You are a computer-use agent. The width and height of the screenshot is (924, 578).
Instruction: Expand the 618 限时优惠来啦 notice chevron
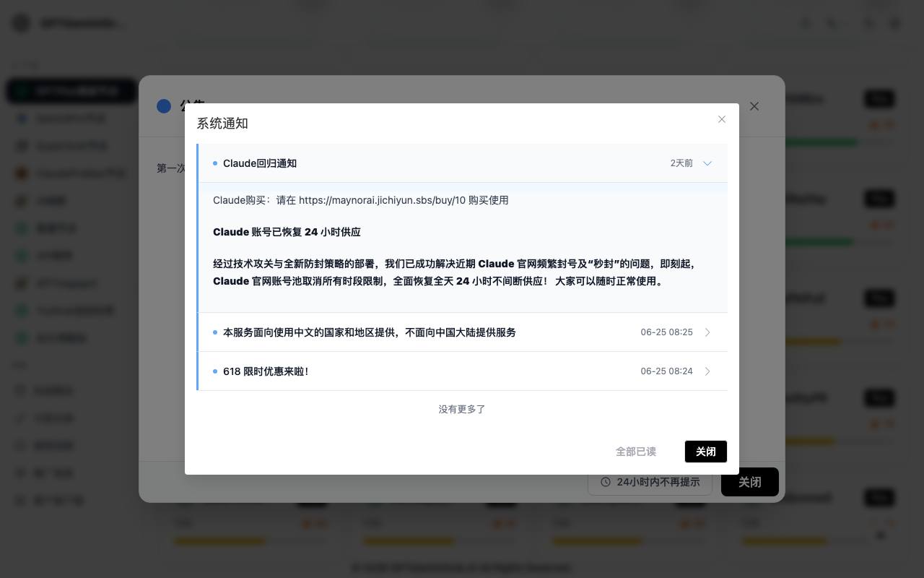(707, 371)
